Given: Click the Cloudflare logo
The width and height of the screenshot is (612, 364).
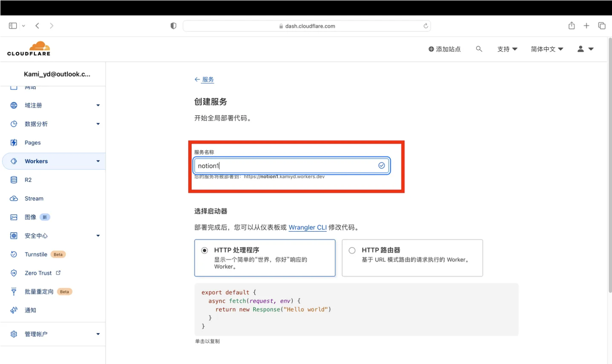Looking at the screenshot, I should tap(29, 48).
